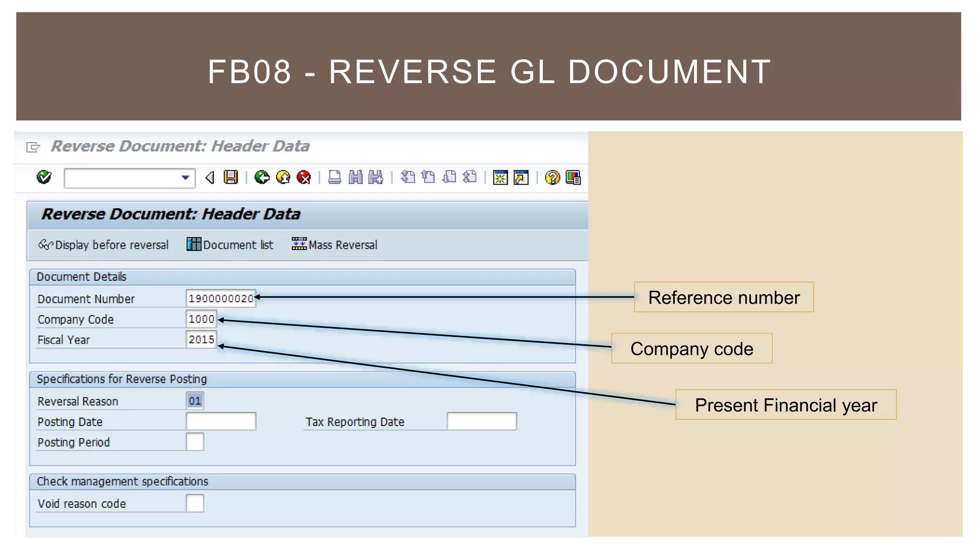Click the Posting Date label

coord(70,422)
